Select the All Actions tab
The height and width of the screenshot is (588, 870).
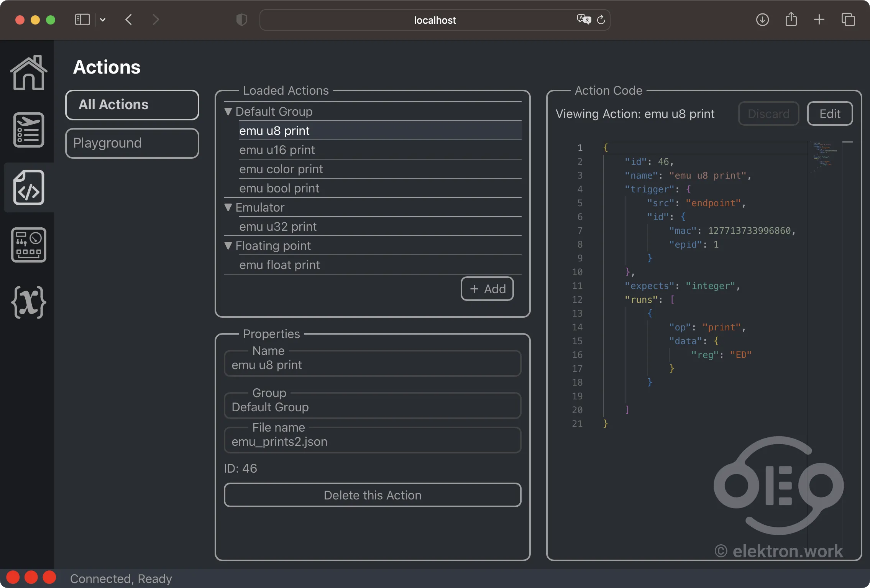[132, 105]
